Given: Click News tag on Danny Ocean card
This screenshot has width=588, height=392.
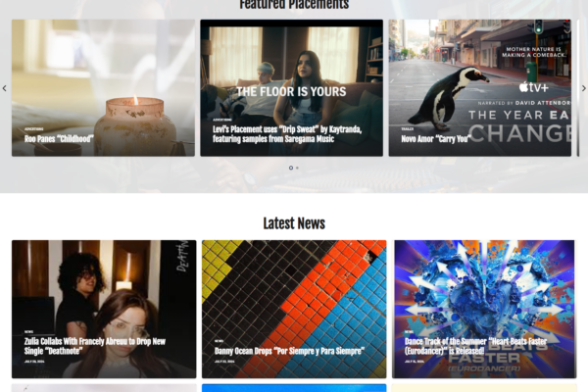Looking at the screenshot, I should click(219, 341).
